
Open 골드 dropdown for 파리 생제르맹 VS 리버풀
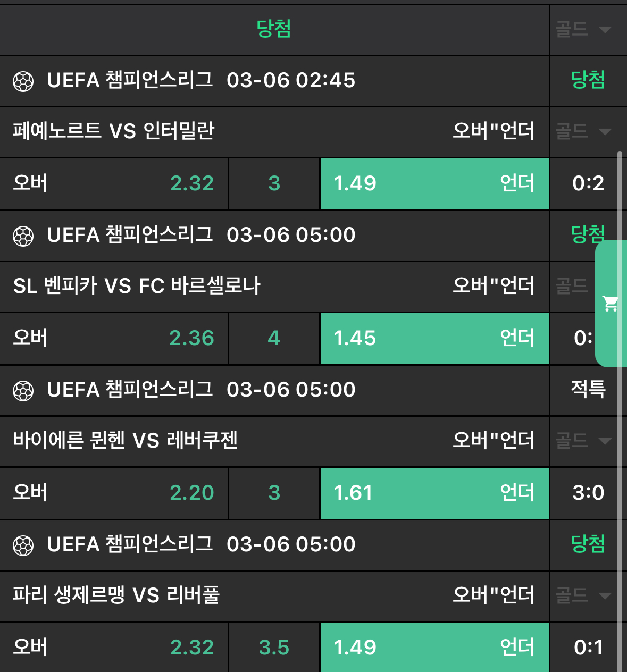point(583,595)
